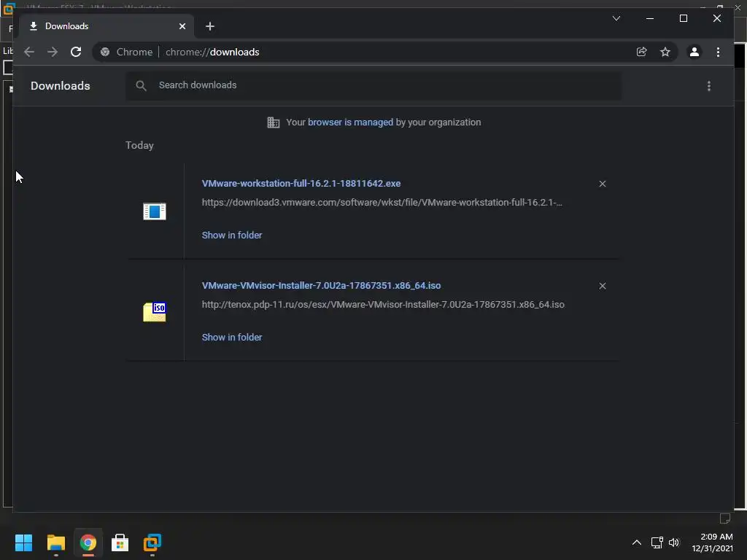Open a new tab with plus button
747x560 pixels.
pos(209,26)
